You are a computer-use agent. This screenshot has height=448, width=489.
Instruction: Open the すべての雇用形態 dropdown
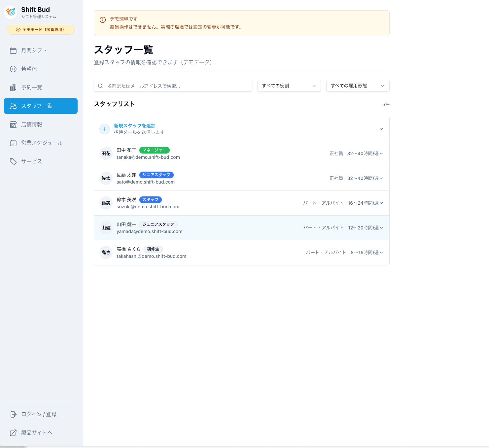tap(358, 86)
